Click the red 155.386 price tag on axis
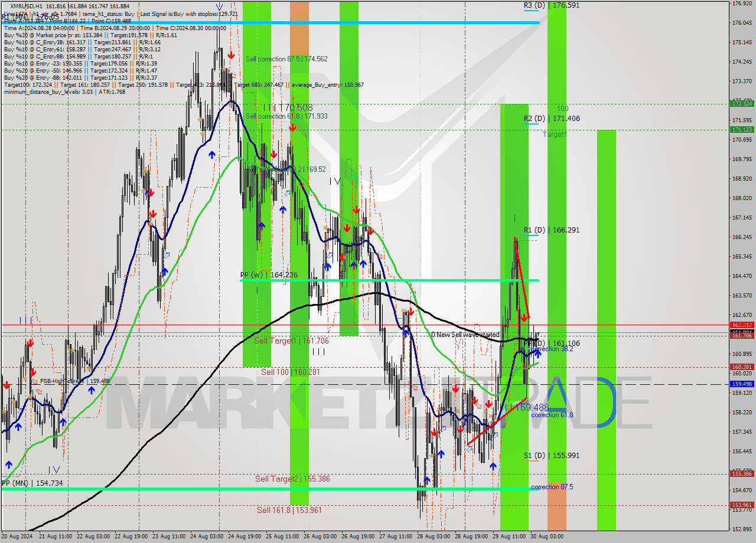756x543 pixels. pos(742,473)
